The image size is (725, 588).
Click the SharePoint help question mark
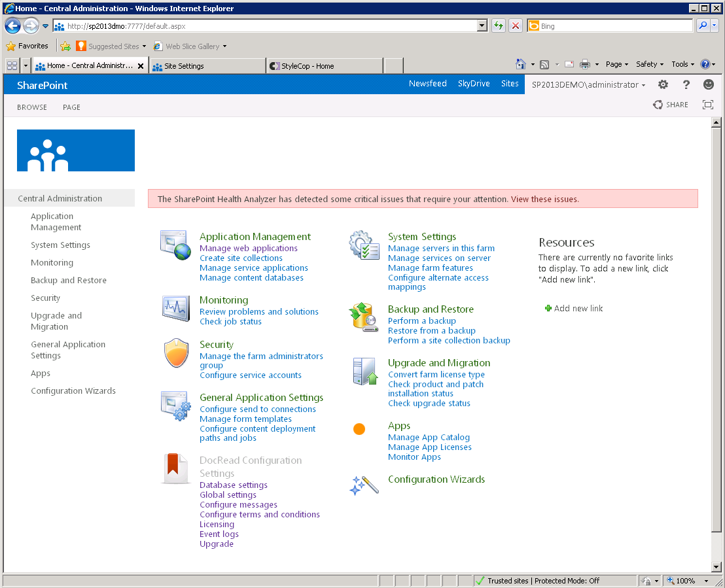tap(686, 84)
